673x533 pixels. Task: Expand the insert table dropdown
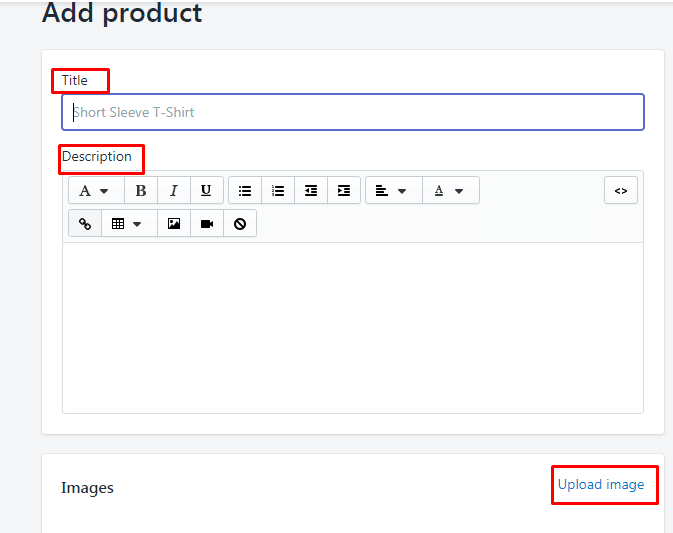(129, 223)
